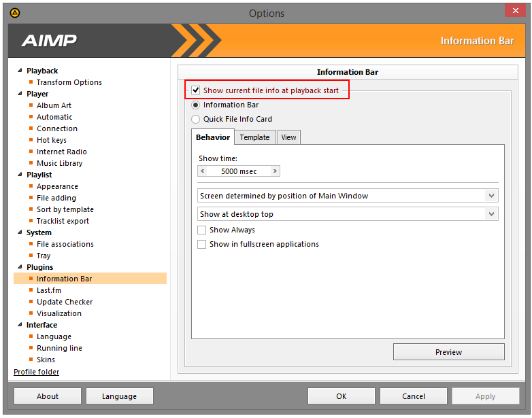Select Update Checker plugin
Screen dimensions: 532x418
coord(65,302)
